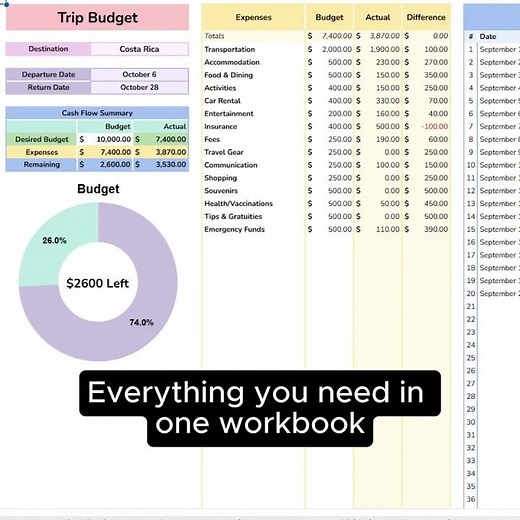Viewport: 520px width, 520px height.
Task: Select Health/Vaccinations difference 450.00 cell
Action: point(426,204)
